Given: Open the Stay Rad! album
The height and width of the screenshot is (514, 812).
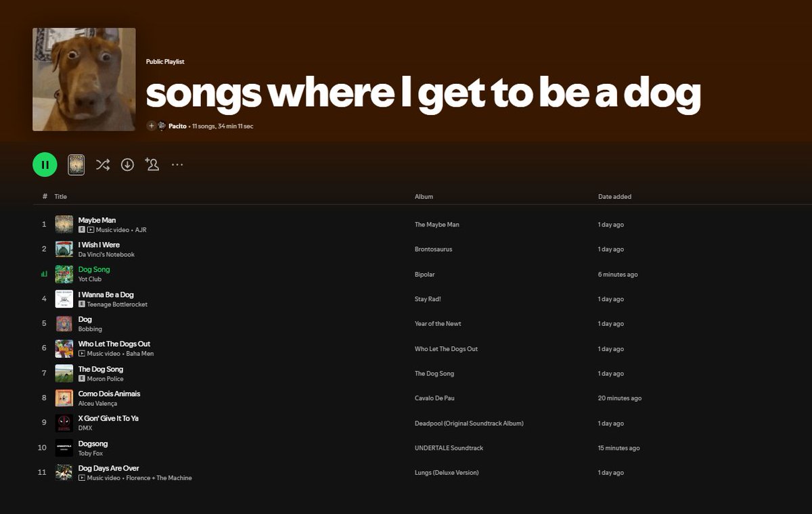Looking at the screenshot, I should 428,299.
